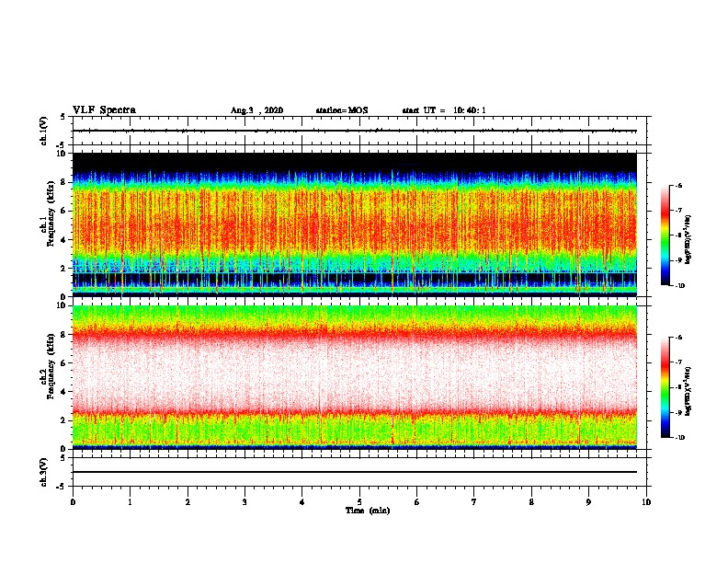The width and height of the screenshot is (728, 563).
Task: Click the ch.1 spectrogram panel
Action: tap(355, 224)
